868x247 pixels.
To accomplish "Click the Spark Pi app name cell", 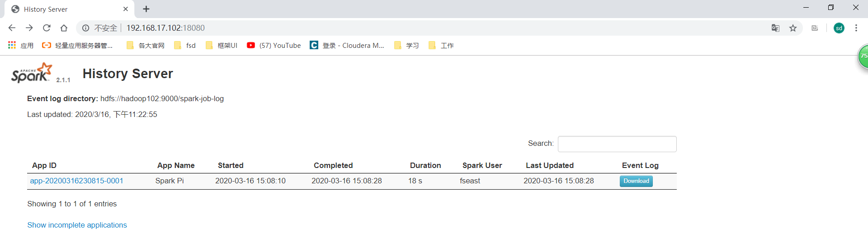I will [170, 181].
